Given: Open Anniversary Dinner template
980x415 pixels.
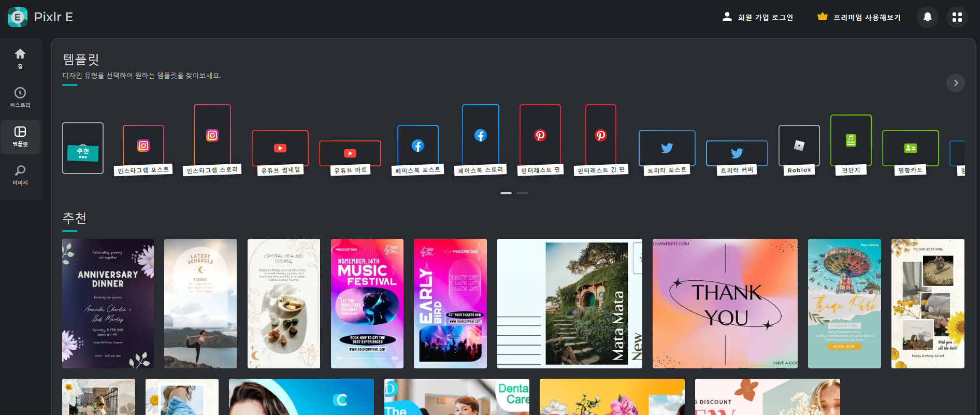Looking at the screenshot, I should click(108, 304).
